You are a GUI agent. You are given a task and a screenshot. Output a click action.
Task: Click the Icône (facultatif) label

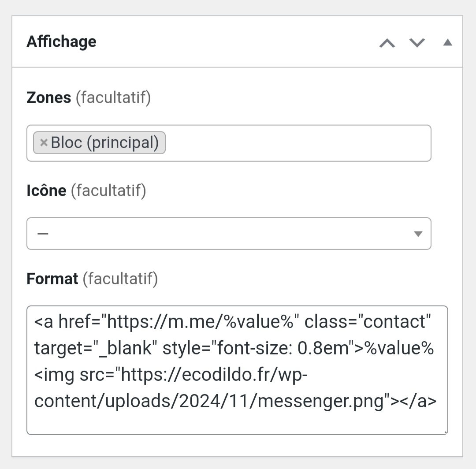(x=86, y=190)
